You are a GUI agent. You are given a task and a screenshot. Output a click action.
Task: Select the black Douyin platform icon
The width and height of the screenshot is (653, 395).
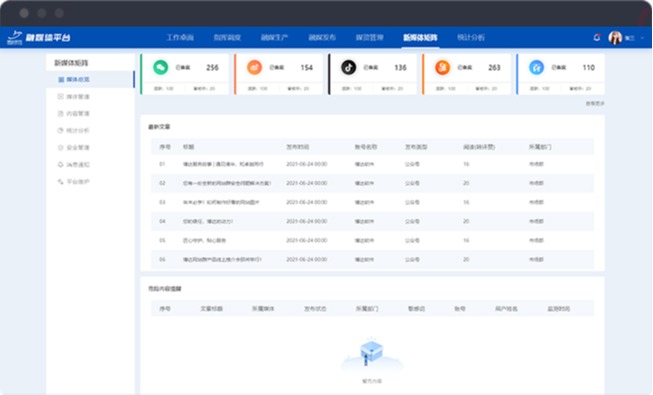tap(349, 67)
